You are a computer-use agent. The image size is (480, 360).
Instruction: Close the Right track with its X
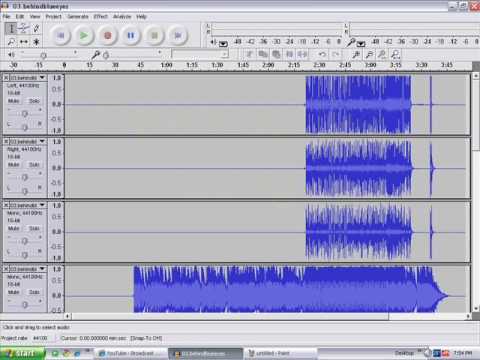pyautogui.click(x=6, y=141)
